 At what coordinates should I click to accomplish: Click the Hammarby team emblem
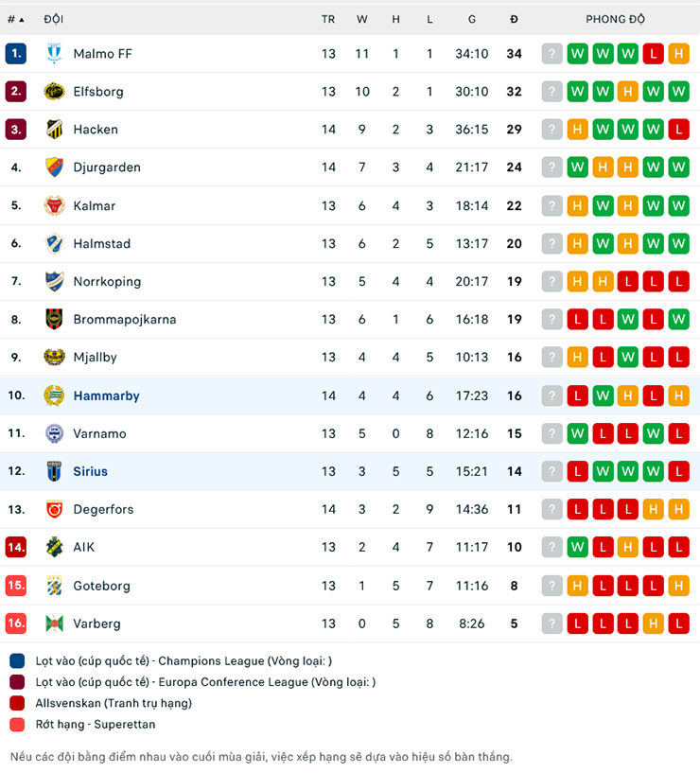[x=54, y=395]
